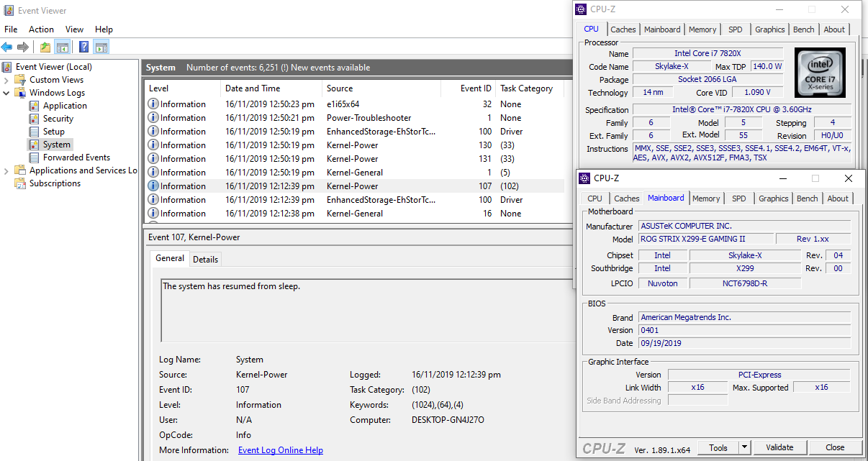
Task: Toggle the Show/Hide Console Tree toolbar icon
Action: tap(63, 47)
